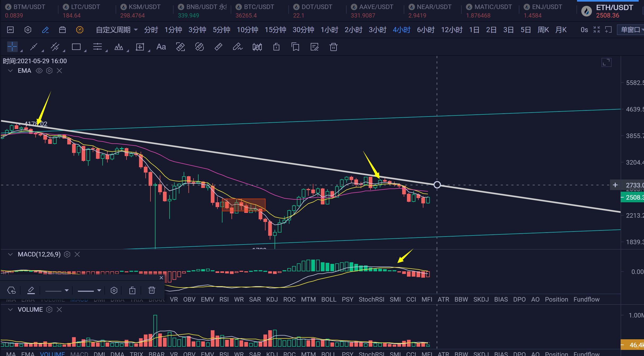Image resolution: width=644 pixels, height=356 pixels.
Task: Click the blue pencil drawing mode icon
Action: [45, 30]
